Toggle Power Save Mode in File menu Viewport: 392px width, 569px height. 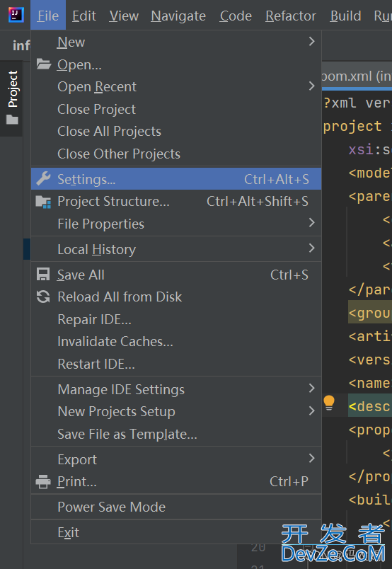[176, 507]
